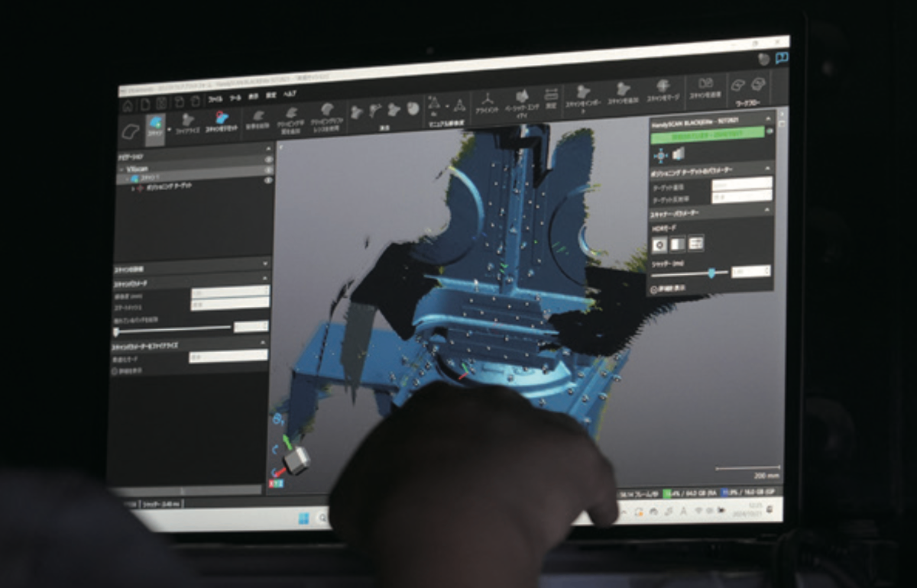The width and height of the screenshot is (917, 588).
Task: Click the view orientation cube
Action: coord(296,458)
